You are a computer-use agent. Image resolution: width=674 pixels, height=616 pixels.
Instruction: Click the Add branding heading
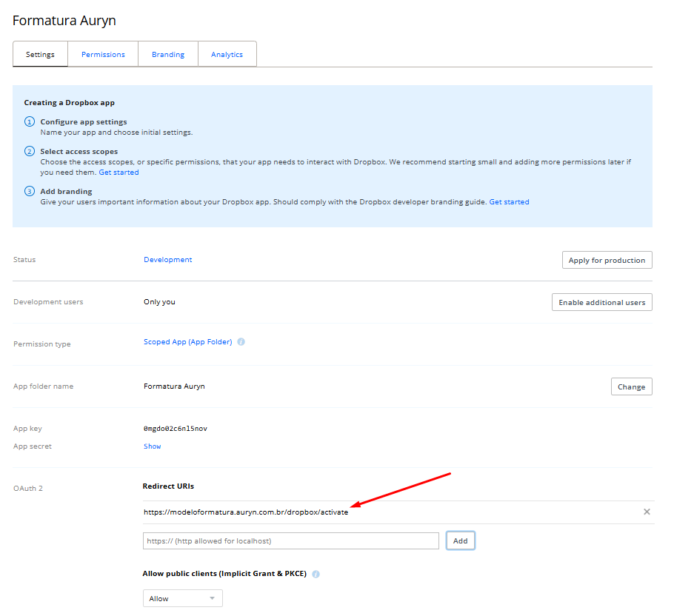[x=66, y=192]
